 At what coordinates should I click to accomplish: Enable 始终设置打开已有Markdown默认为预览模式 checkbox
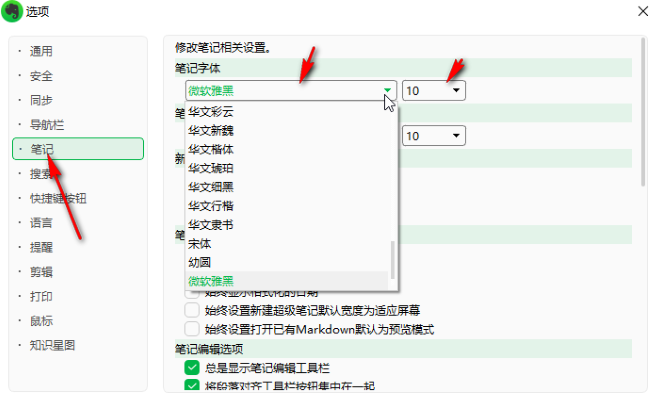[x=192, y=329]
